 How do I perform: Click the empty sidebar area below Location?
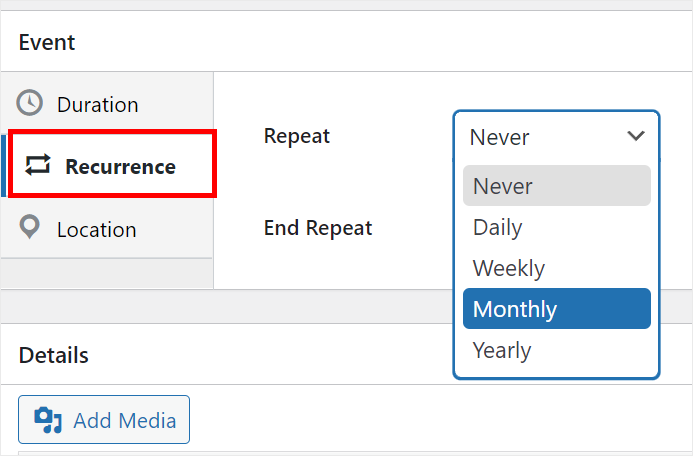[106, 273]
